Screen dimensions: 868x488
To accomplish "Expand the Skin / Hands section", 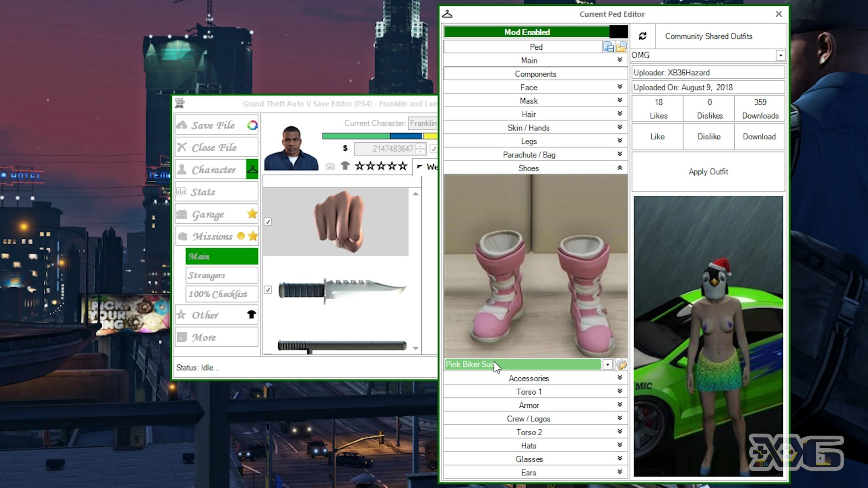I will click(x=535, y=128).
